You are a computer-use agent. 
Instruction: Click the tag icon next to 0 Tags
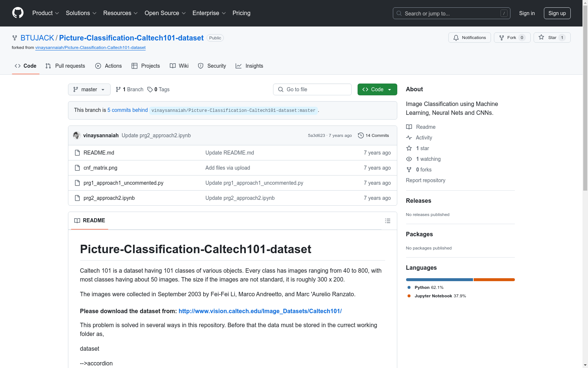point(150,89)
